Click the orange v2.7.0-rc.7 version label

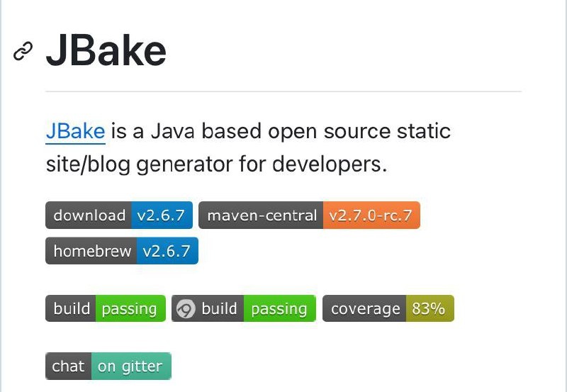point(371,215)
